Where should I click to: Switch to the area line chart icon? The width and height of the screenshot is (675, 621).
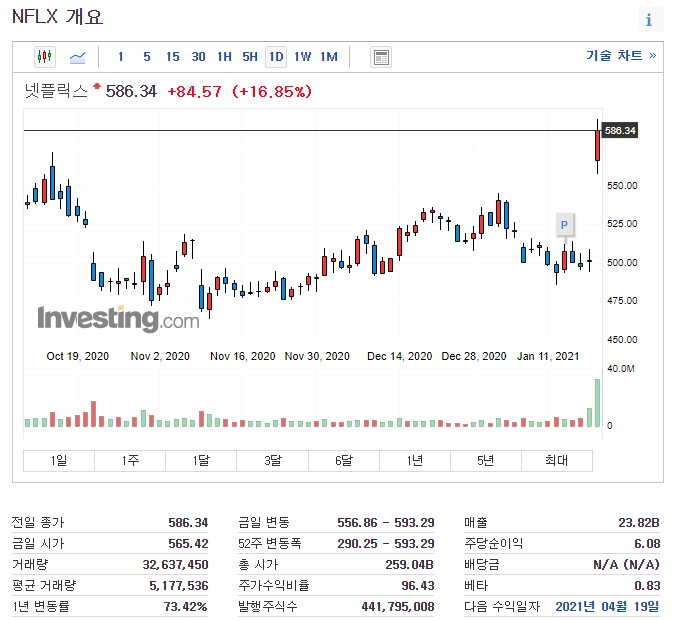point(77,57)
